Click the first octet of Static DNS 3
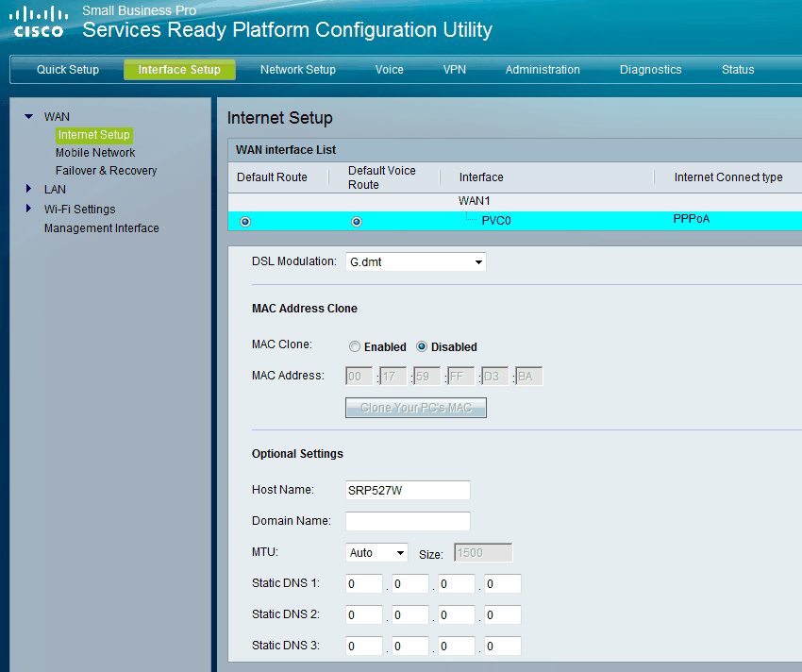This screenshot has width=802, height=672. (x=363, y=646)
